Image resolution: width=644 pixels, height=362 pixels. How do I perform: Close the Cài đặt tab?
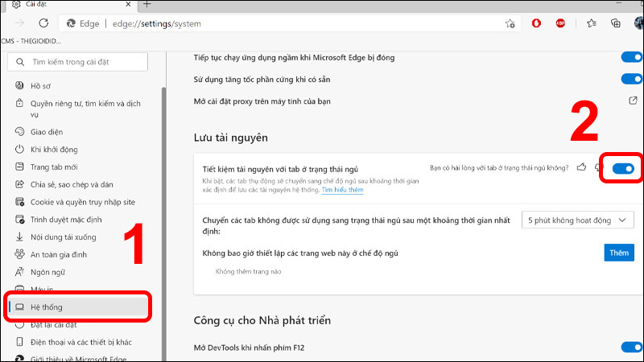point(128,4)
